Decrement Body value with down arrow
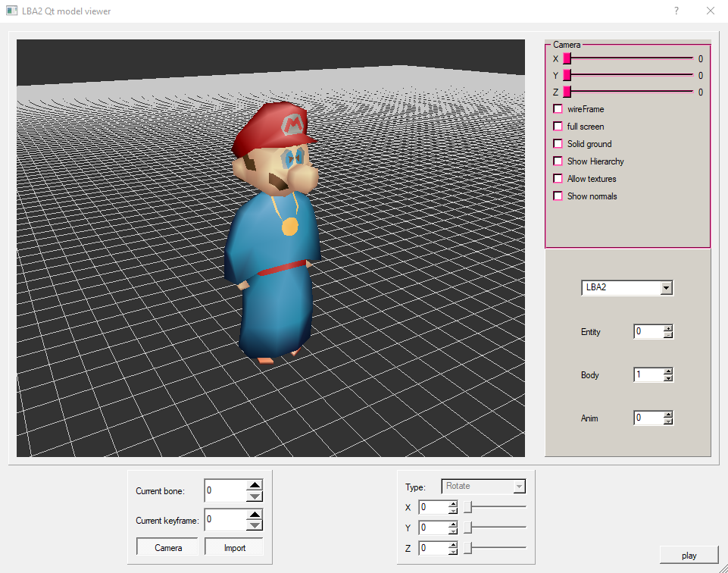This screenshot has width=728, height=573. [668, 378]
